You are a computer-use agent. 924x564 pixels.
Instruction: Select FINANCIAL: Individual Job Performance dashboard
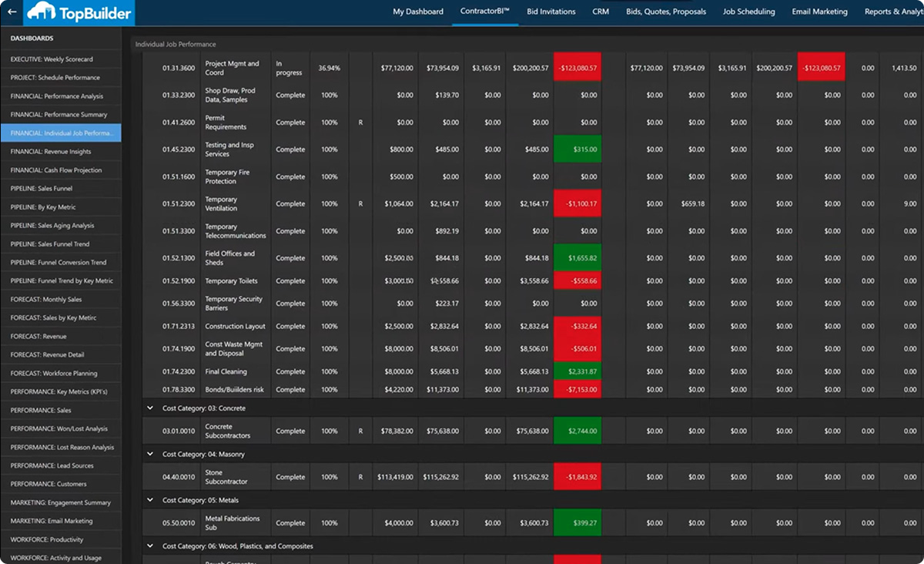(61, 133)
